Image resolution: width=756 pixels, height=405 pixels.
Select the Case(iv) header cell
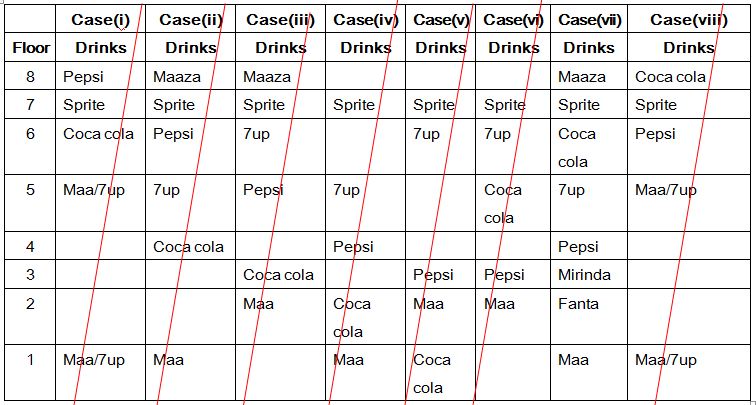366,19
